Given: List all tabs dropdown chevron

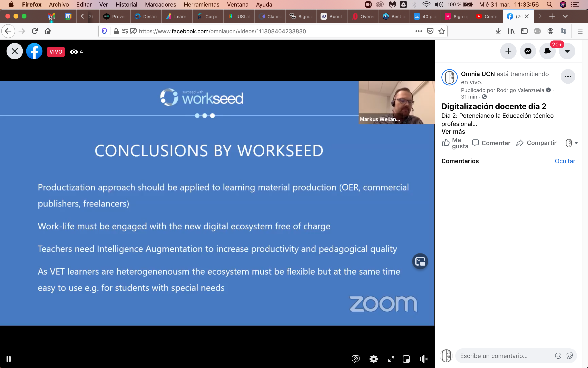Looking at the screenshot, I should [565, 16].
